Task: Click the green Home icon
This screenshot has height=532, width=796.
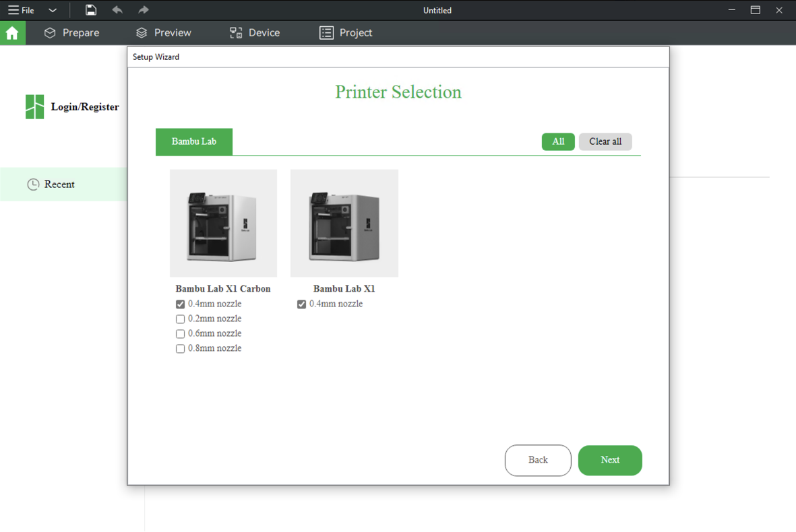Action: [12, 33]
